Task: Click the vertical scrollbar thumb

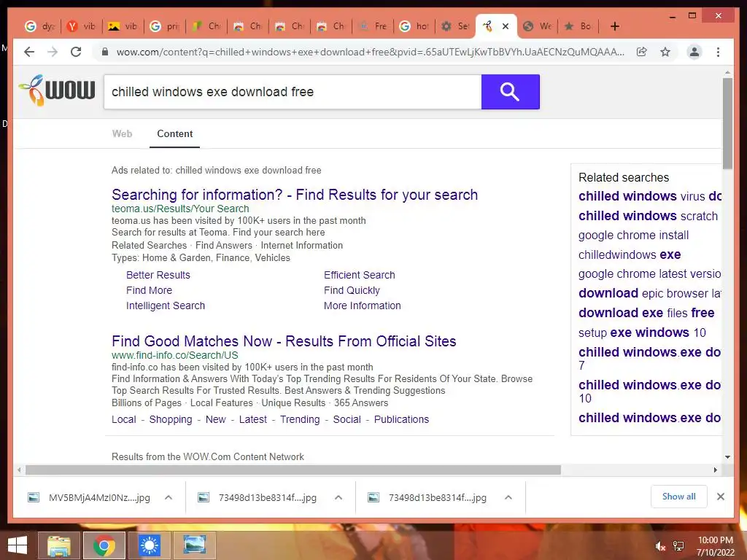Action: coord(727,123)
